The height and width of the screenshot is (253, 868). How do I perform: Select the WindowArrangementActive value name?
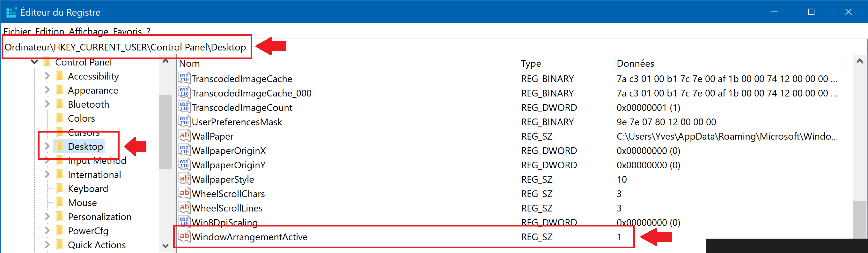250,237
